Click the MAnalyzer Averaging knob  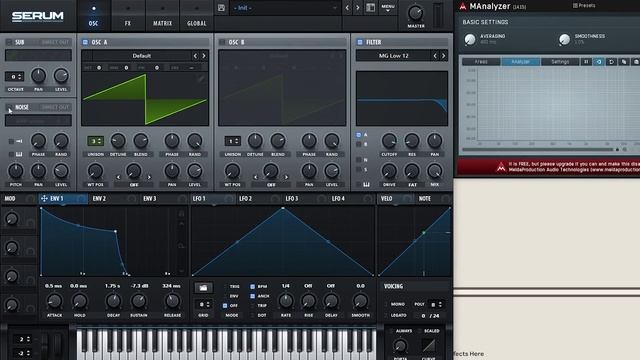470,39
